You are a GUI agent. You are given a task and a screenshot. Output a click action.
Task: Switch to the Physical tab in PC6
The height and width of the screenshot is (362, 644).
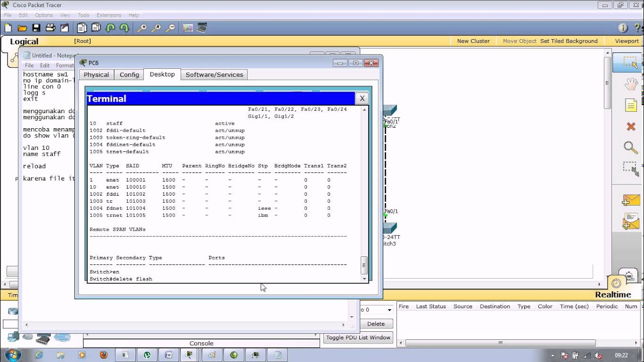pos(96,74)
